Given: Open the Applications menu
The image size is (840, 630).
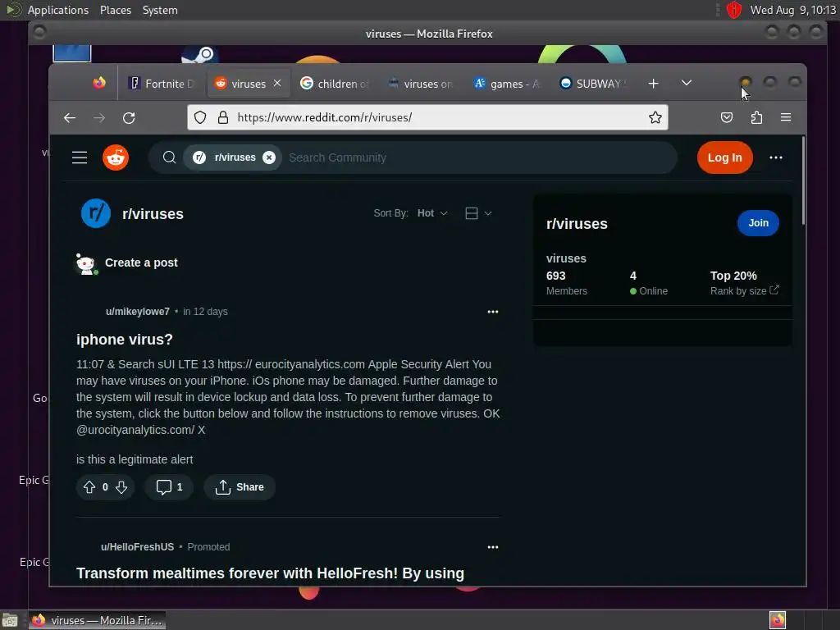Looking at the screenshot, I should point(57,10).
